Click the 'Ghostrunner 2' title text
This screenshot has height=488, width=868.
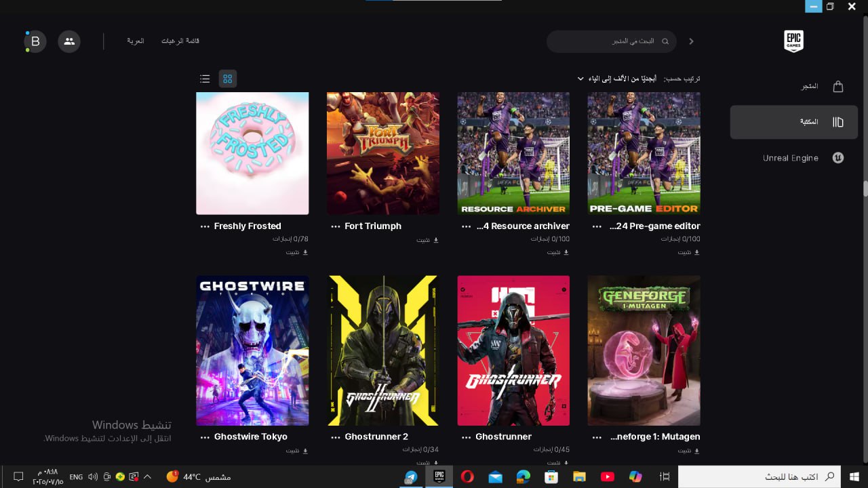(376, 437)
